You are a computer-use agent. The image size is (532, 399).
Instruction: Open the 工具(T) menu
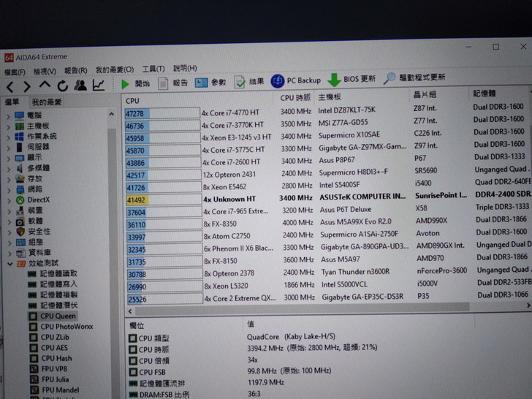(153, 69)
